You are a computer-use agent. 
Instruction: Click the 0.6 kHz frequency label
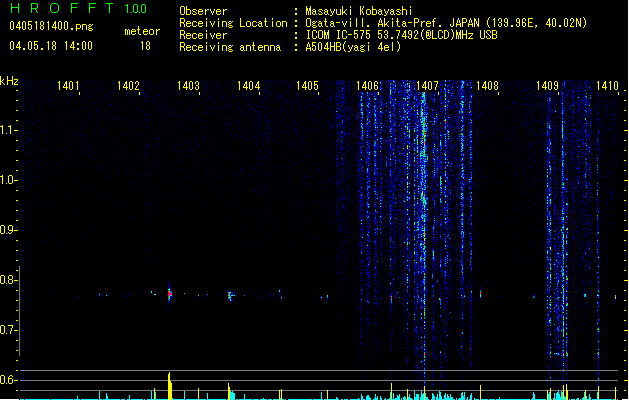tap(8, 380)
